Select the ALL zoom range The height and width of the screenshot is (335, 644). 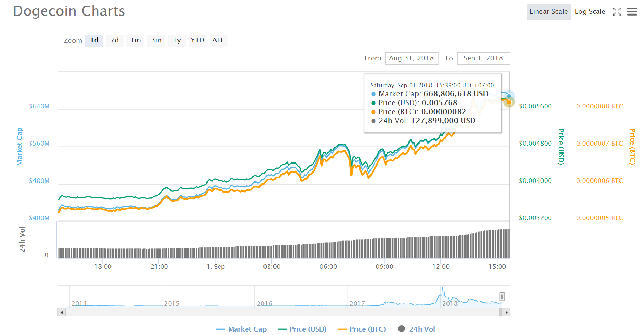tap(218, 40)
